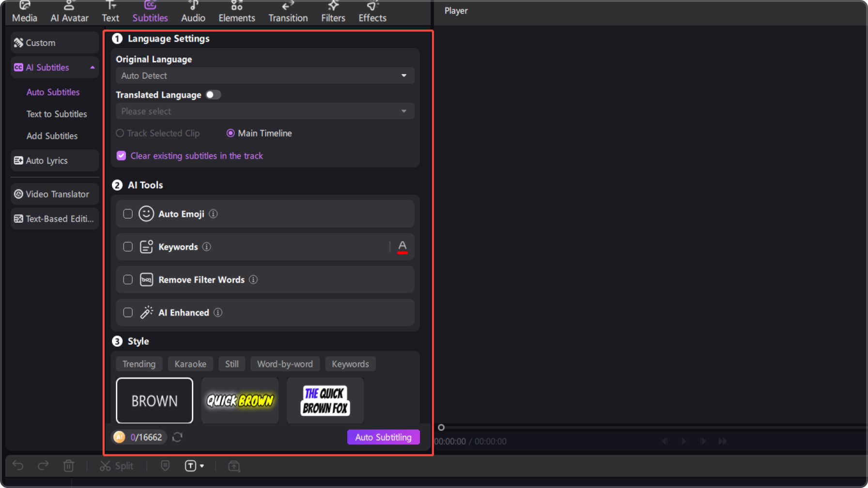Viewport: 868px width, 488px height.
Task: Click the fast forward icon in Player
Action: click(x=722, y=441)
